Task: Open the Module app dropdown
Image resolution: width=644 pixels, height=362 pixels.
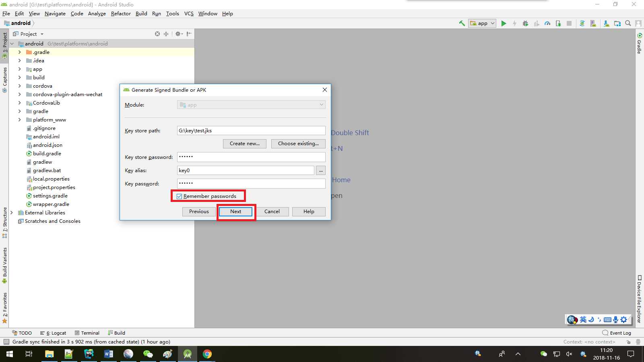Action: click(251, 105)
